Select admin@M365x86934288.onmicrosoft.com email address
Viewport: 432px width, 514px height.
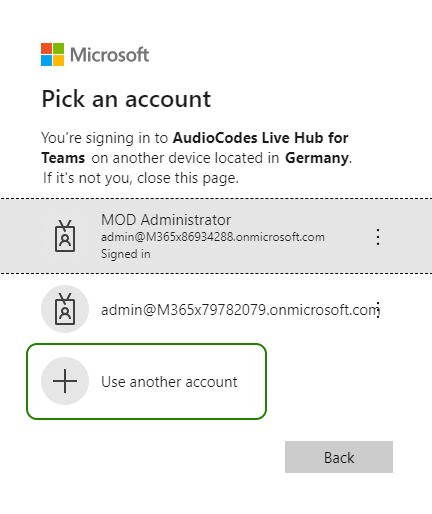(213, 237)
